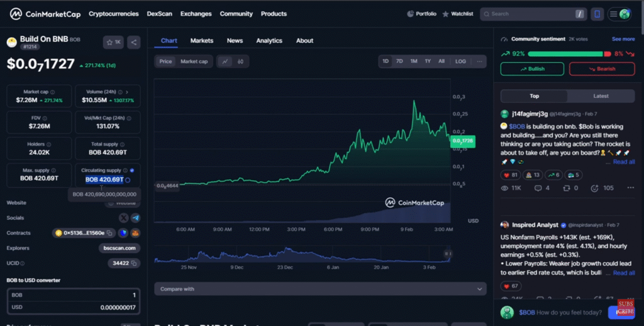This screenshot has width=644, height=326.
Task: Open the X (Twitter) social icon
Action: pyautogui.click(x=123, y=218)
